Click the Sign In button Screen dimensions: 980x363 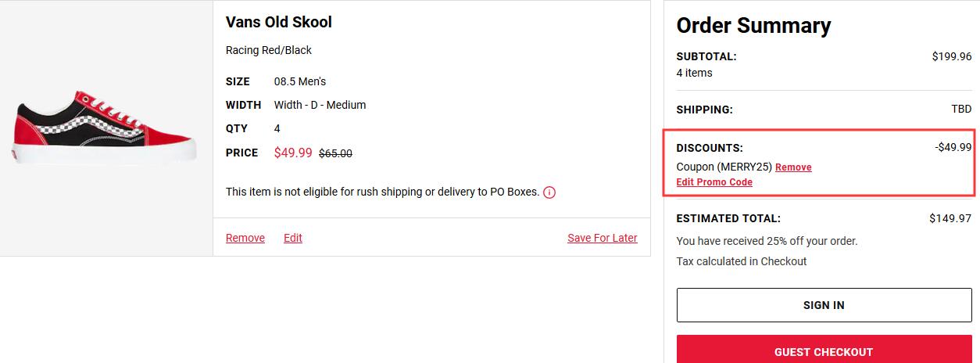824,305
